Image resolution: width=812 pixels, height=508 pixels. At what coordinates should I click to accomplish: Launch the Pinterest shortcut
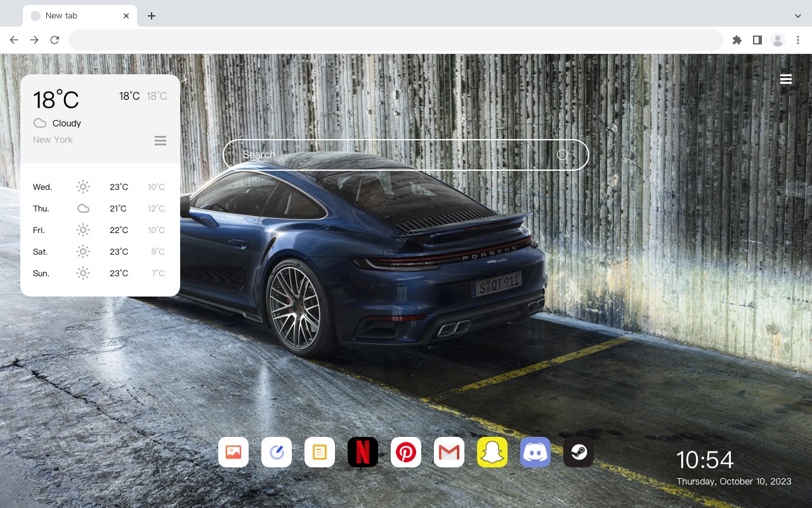406,452
